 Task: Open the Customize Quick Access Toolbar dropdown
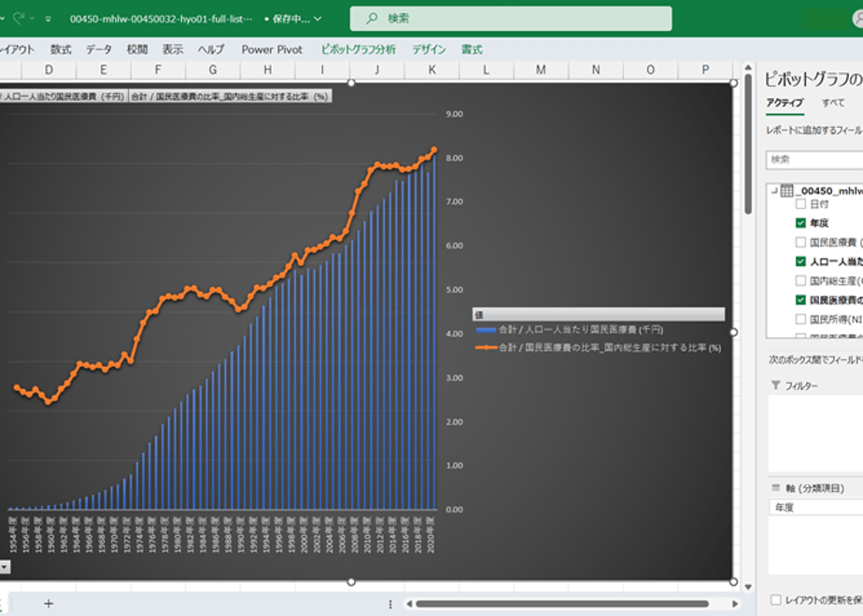49,20
